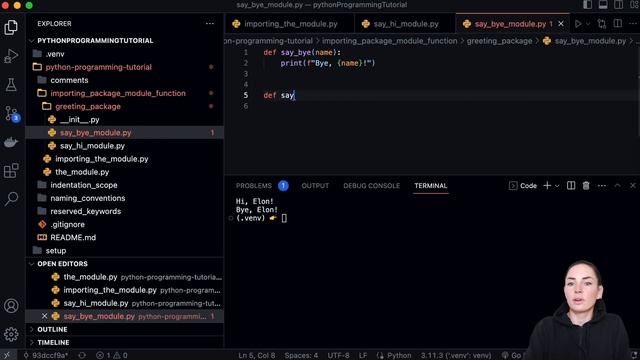Open the Manage gear menu

11,334
